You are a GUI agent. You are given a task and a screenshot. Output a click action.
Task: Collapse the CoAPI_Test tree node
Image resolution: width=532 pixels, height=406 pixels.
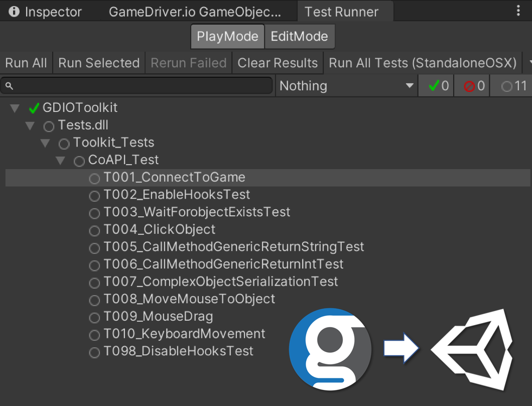[x=60, y=161]
